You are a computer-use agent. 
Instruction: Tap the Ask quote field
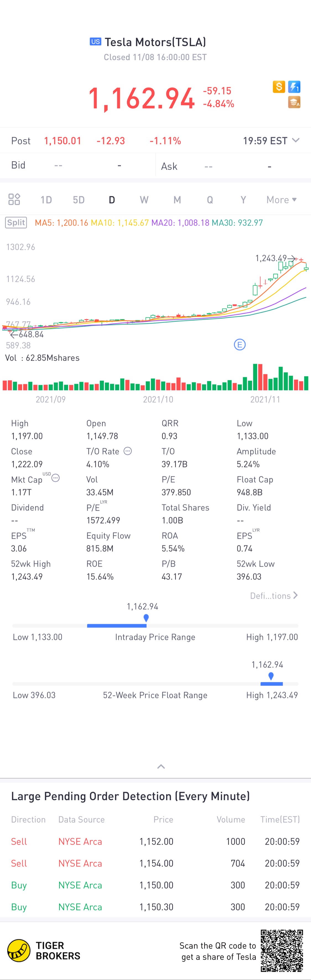pos(233,166)
